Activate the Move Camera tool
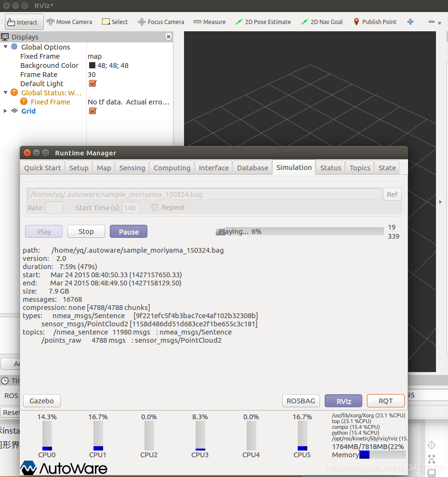 pos(69,22)
